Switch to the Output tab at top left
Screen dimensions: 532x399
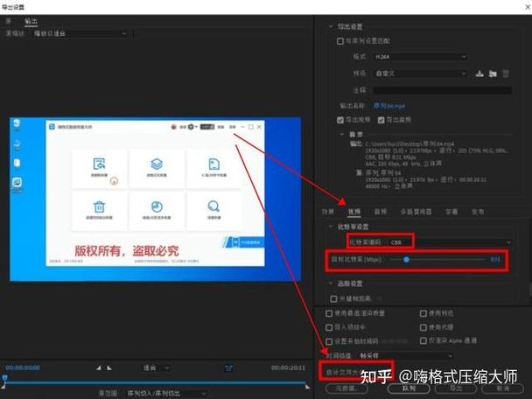[31, 21]
